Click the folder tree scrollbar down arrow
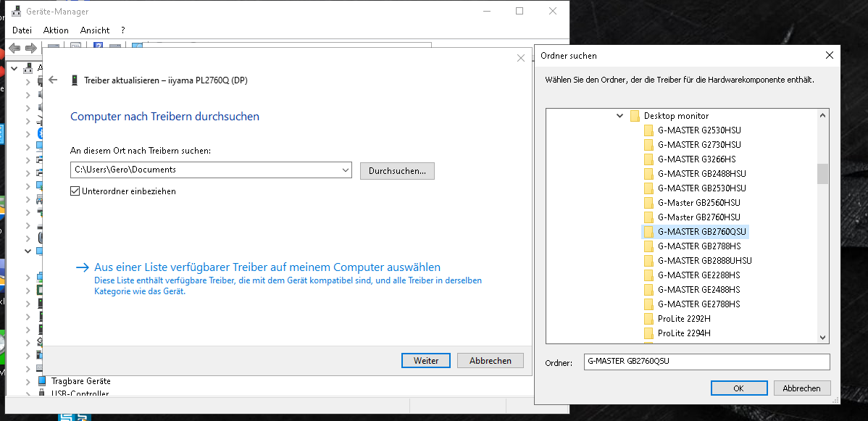Screen dimensions: 868x421 point(822,338)
